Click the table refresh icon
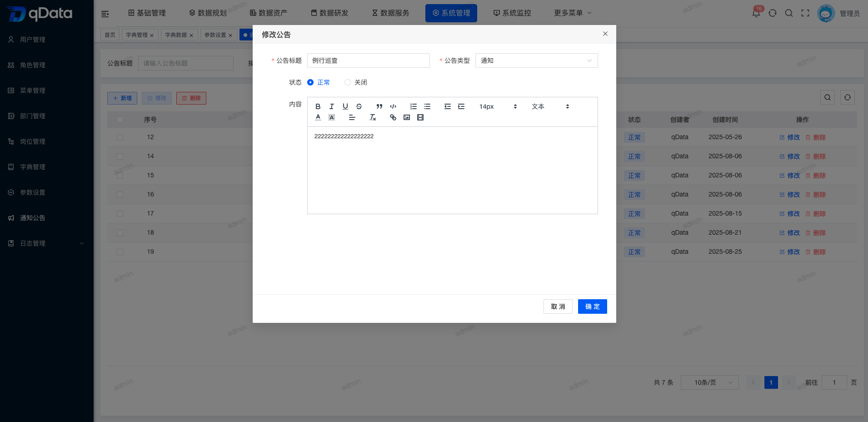The image size is (868, 422). (848, 97)
